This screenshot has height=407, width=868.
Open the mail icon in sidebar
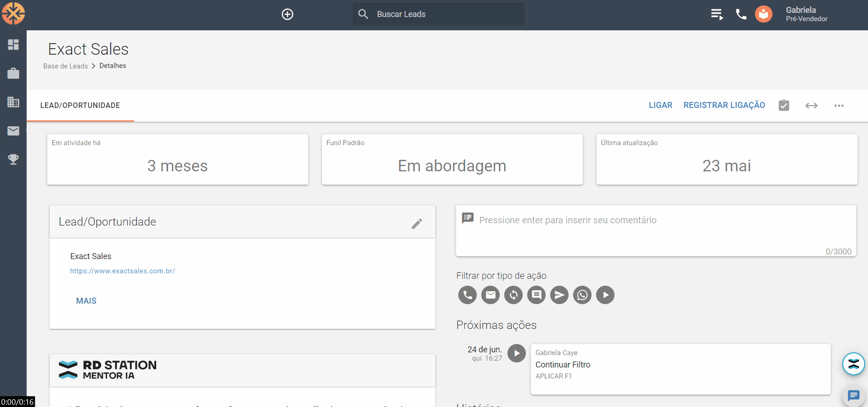coord(13,131)
